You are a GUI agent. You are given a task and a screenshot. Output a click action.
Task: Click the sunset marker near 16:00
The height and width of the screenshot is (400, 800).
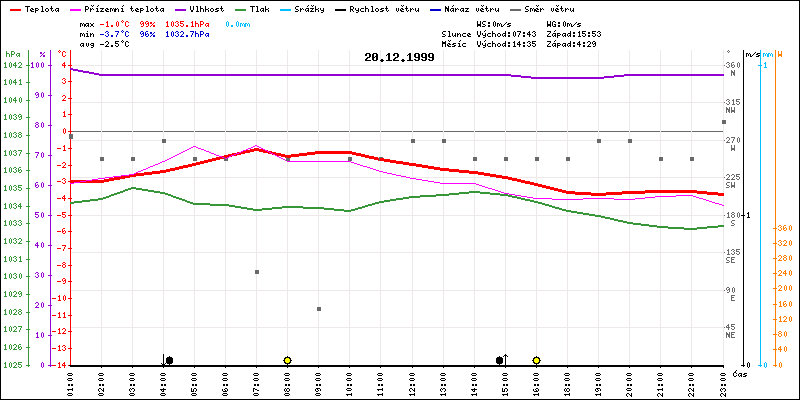[x=537, y=360]
